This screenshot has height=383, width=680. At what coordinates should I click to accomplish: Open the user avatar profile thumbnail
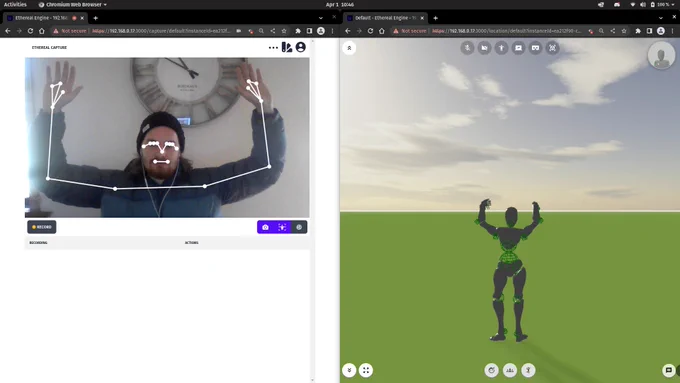coord(661,56)
